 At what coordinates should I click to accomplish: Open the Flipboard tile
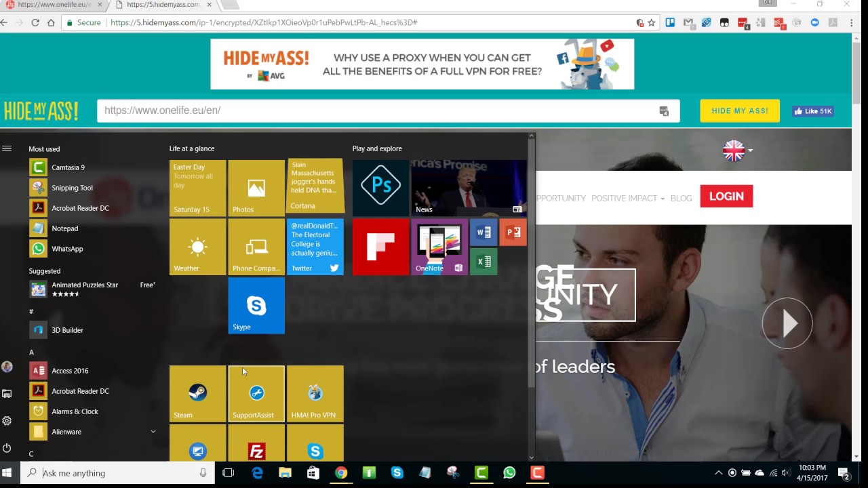click(380, 247)
